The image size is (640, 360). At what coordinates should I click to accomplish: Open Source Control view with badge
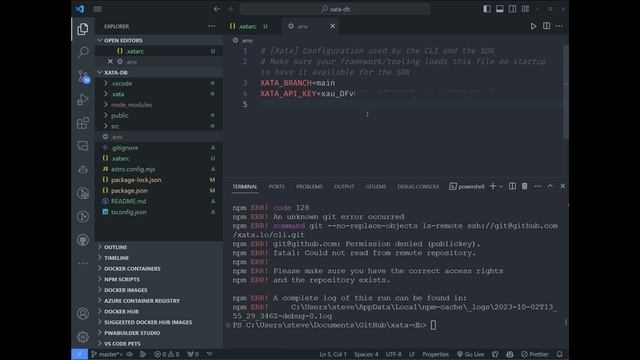pos(83,76)
